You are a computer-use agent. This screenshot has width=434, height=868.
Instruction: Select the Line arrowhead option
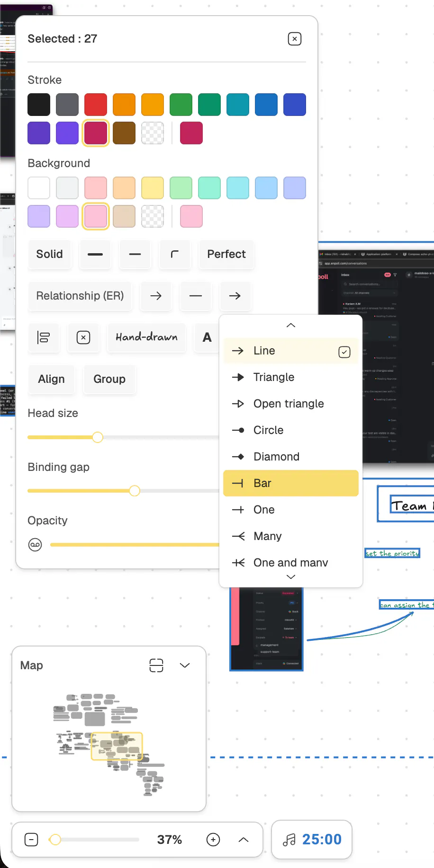(291, 351)
